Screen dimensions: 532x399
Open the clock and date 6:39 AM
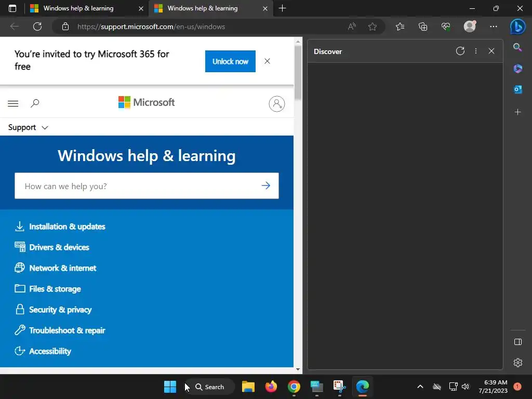493,387
